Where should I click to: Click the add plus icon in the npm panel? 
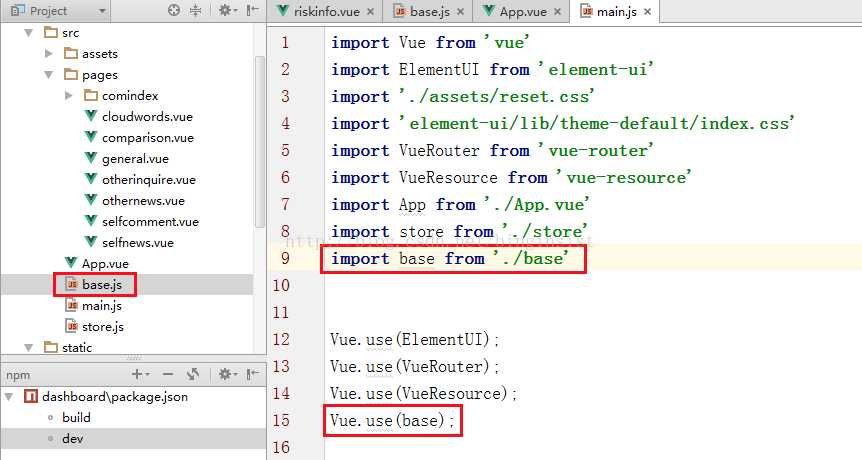[x=140, y=375]
